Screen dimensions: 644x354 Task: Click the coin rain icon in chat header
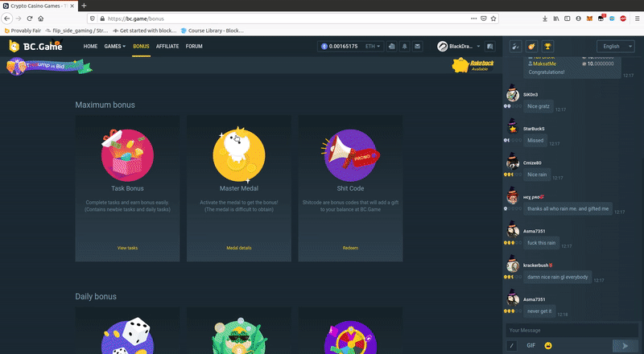tap(531, 47)
